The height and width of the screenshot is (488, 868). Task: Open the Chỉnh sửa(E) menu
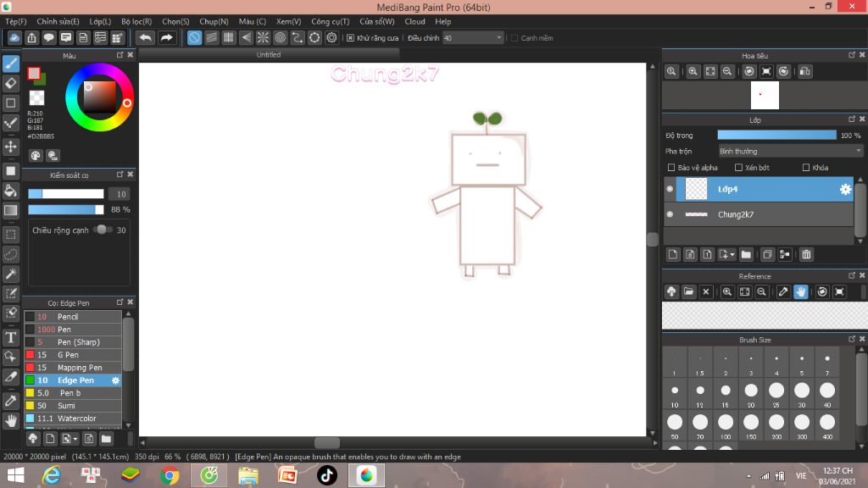coord(58,21)
